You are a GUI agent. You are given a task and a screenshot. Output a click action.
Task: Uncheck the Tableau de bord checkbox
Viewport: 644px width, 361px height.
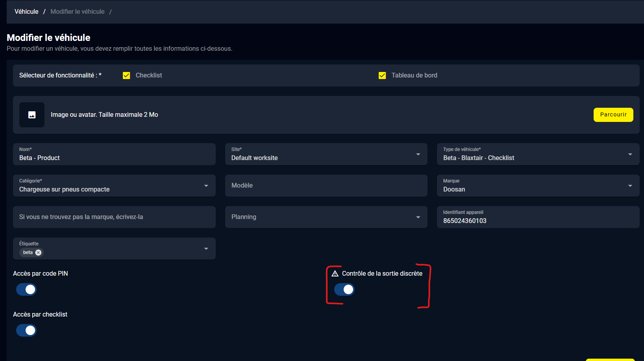[x=382, y=76]
